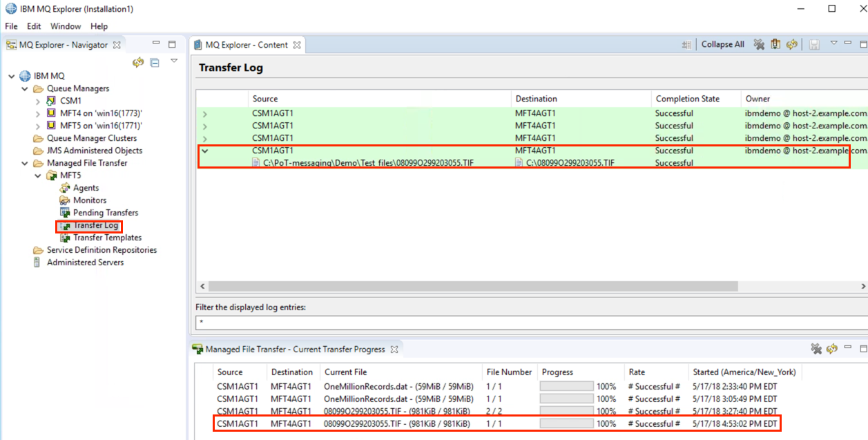This screenshot has height=440, width=868.
Task: Select the IBM MQ globe icon
Action: (x=25, y=76)
